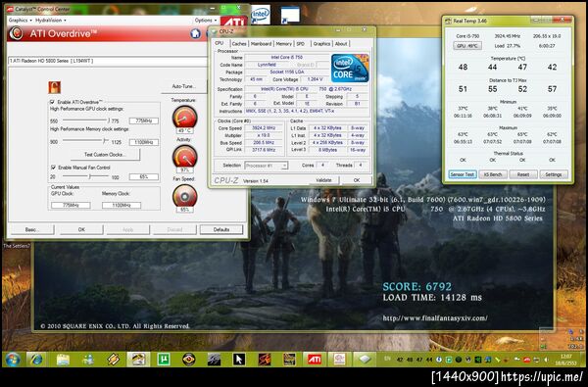Click OK button in CPU-Z
588x387 pixels.
pos(357,180)
